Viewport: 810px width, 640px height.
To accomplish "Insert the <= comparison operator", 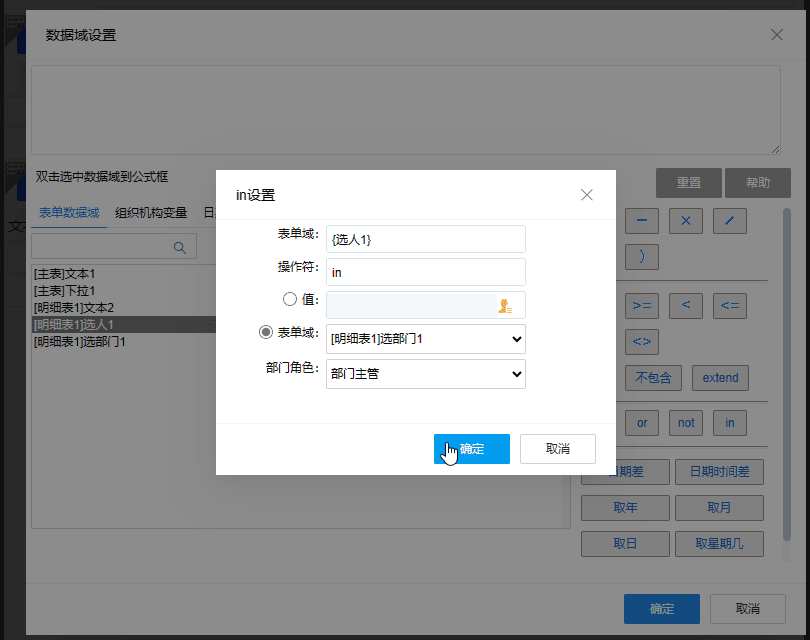I will [x=729, y=306].
